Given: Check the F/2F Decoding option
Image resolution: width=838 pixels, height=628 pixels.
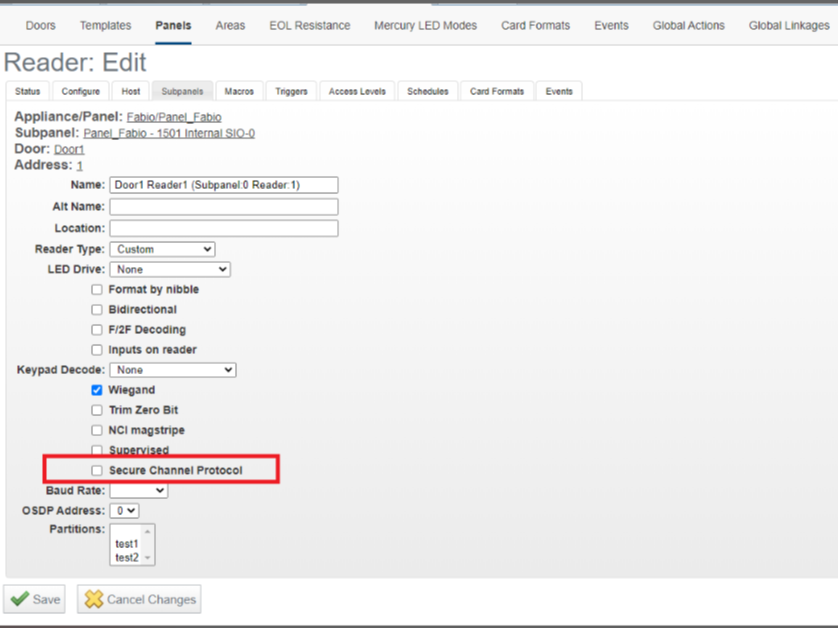Looking at the screenshot, I should click(x=96, y=329).
